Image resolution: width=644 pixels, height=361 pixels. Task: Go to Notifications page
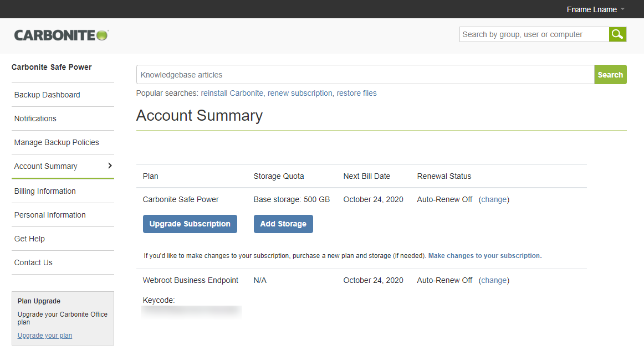35,118
